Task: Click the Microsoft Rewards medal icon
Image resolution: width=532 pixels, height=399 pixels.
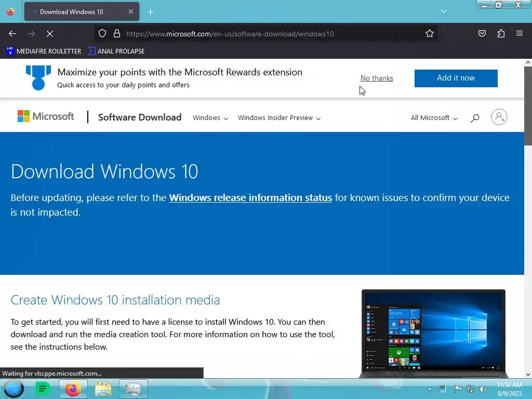Action: coord(38,78)
